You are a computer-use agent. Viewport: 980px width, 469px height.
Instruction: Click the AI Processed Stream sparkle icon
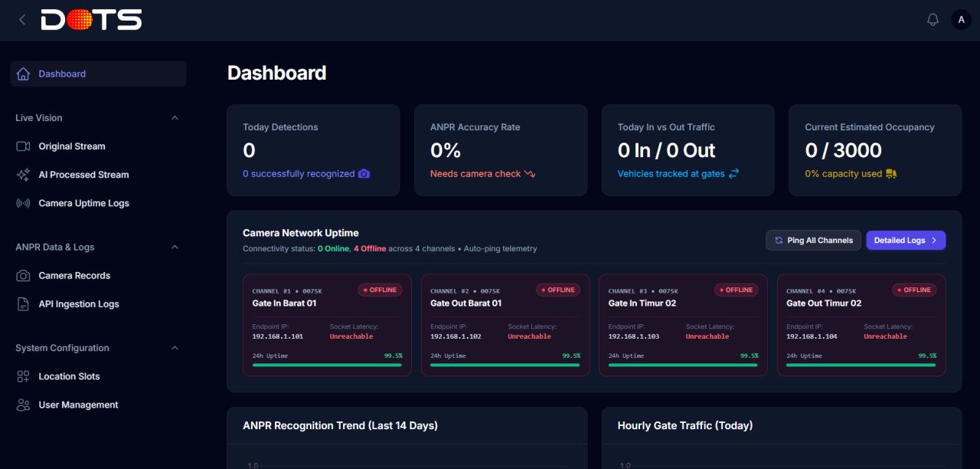pos(23,175)
